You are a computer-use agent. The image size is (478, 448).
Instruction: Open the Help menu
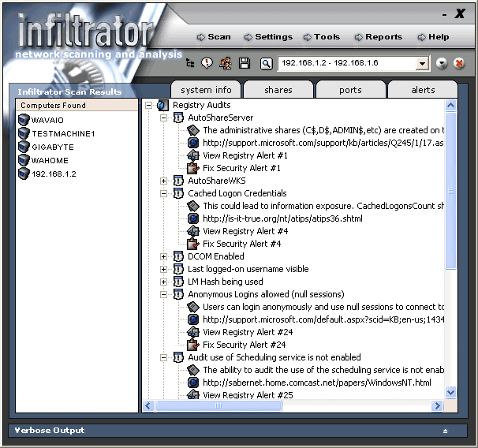434,37
